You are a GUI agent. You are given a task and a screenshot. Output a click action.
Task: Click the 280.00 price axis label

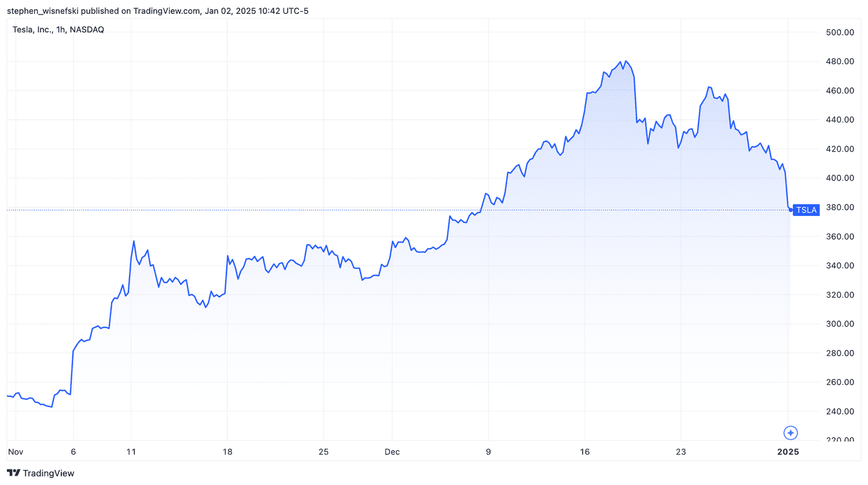(840, 353)
